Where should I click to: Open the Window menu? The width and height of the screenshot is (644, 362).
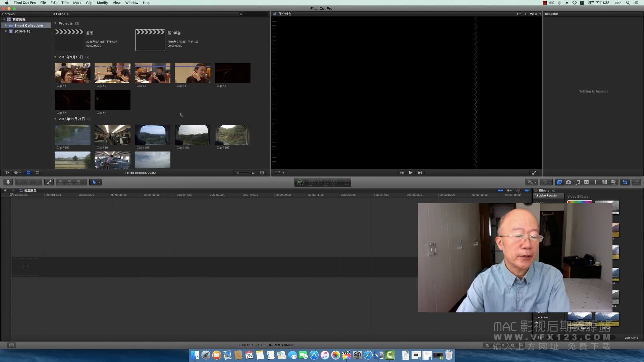pos(131,3)
